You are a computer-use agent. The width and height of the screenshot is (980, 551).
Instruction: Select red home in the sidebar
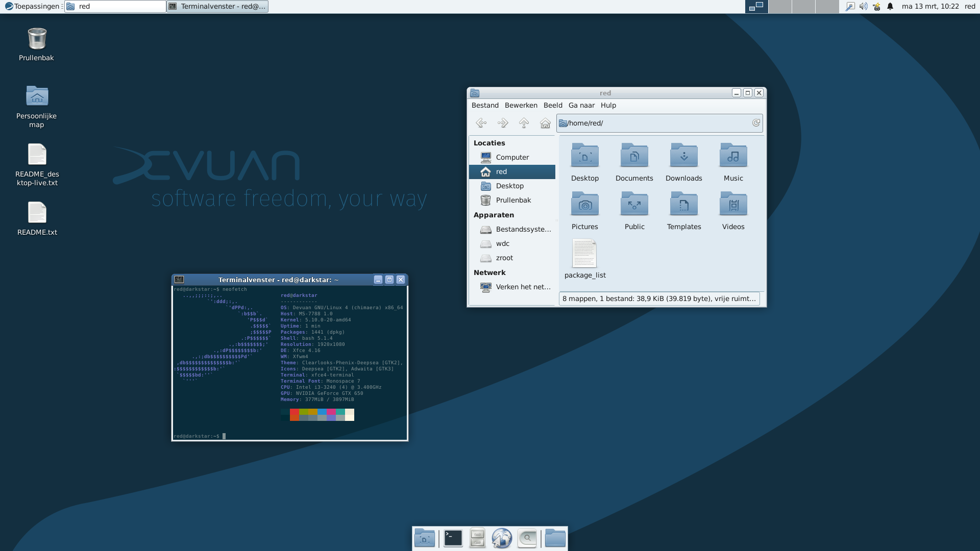point(512,171)
